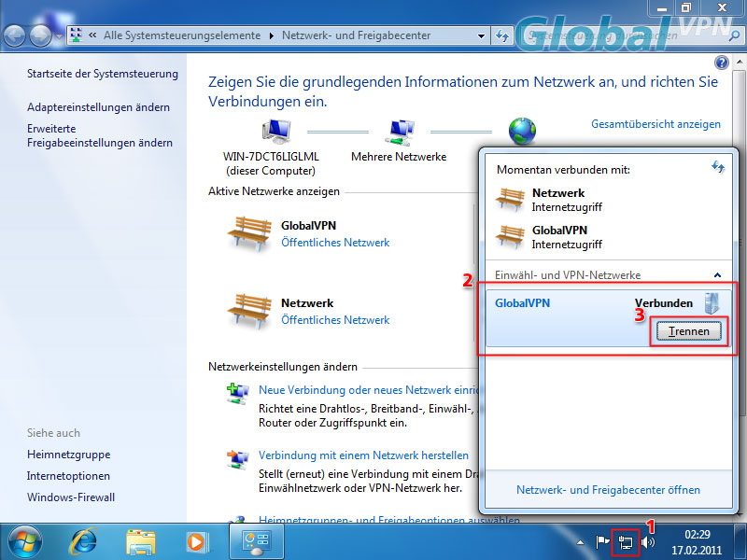The width and height of the screenshot is (747, 560).
Task: Open the volume speaker tray icon
Action: (x=647, y=541)
